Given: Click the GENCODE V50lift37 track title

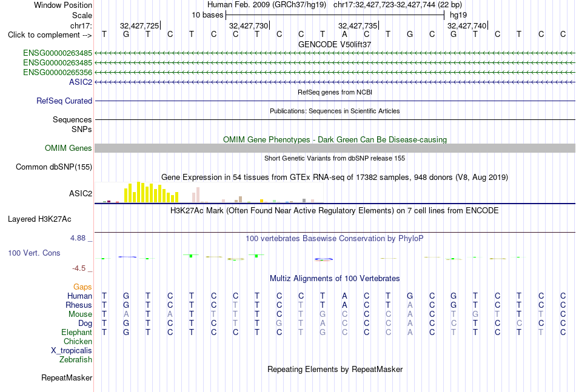Looking at the screenshot, I should pos(335,44).
